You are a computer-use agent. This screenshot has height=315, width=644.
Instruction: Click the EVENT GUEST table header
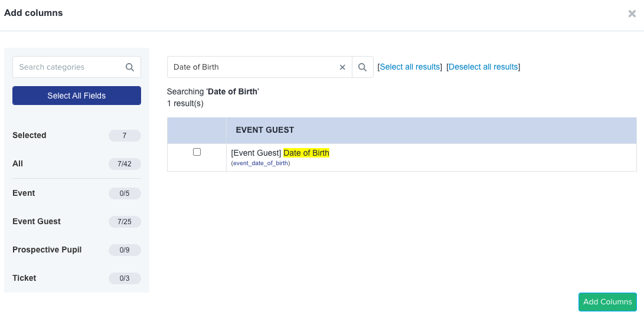tap(265, 130)
